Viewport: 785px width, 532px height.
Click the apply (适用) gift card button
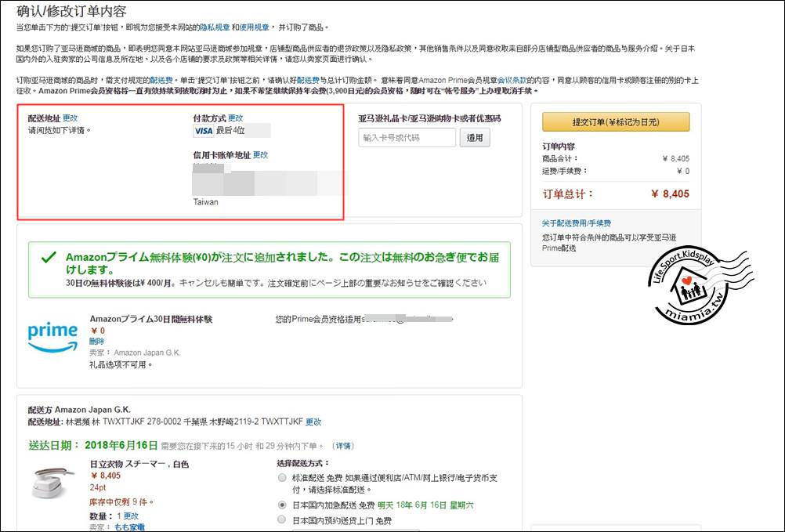(x=475, y=138)
